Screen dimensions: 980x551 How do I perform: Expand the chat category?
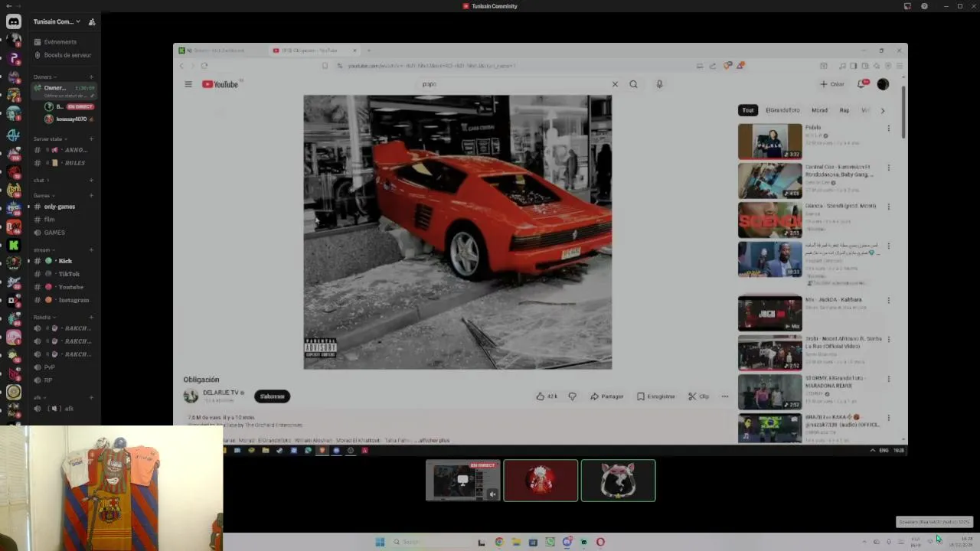(41, 180)
